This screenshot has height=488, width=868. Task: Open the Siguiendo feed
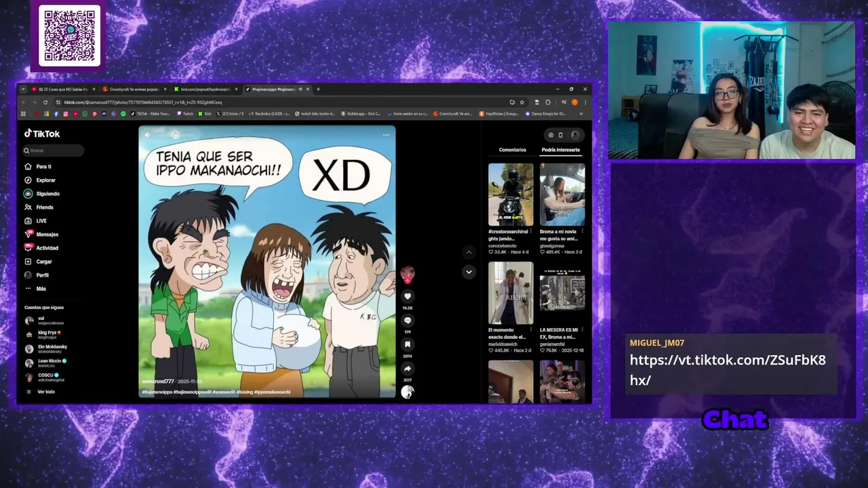tap(42, 194)
